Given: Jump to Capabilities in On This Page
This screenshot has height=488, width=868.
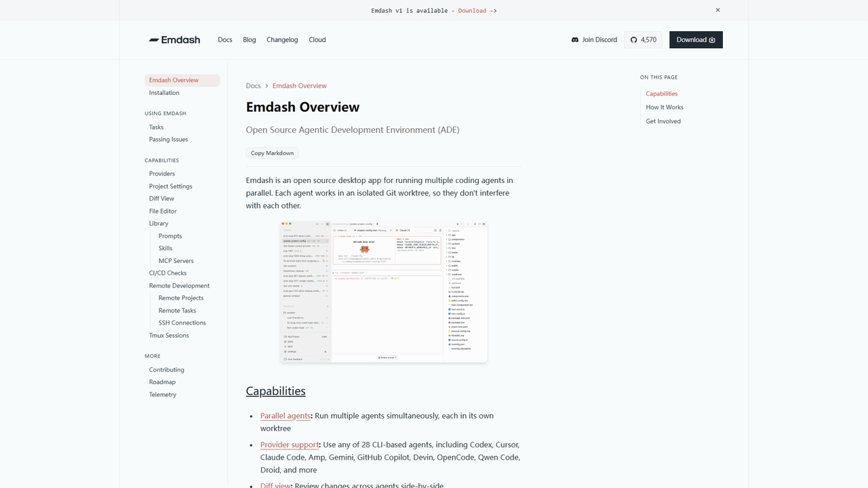Looking at the screenshot, I should (x=662, y=94).
